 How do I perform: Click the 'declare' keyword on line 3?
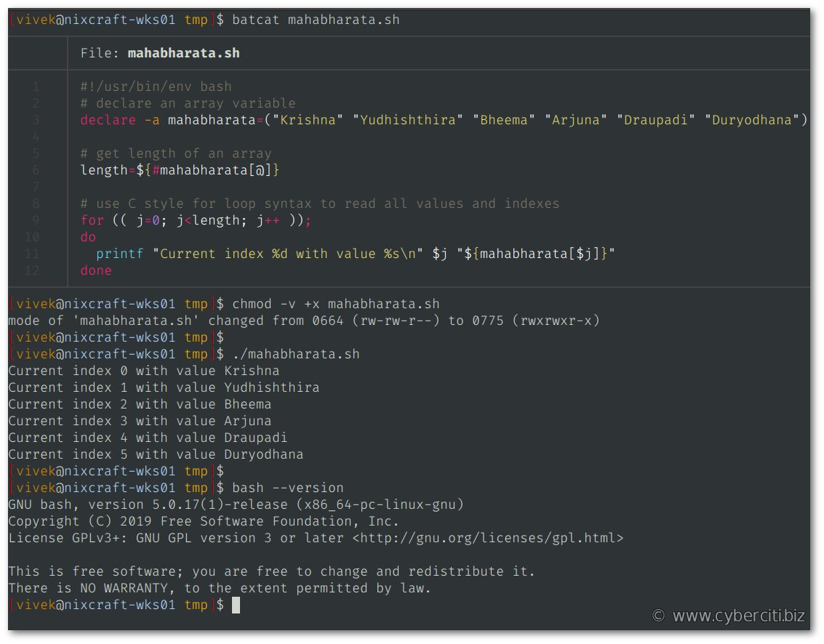click(x=108, y=120)
